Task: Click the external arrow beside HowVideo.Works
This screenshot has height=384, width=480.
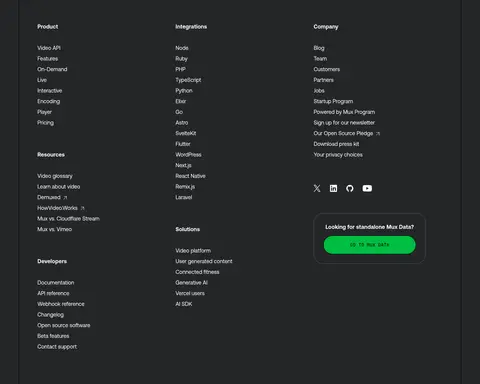Action: (x=83, y=208)
